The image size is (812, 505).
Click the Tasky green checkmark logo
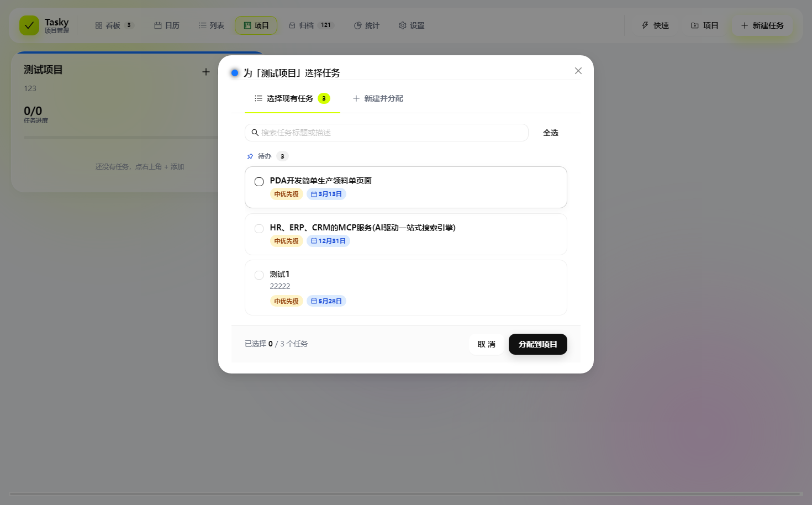click(29, 25)
